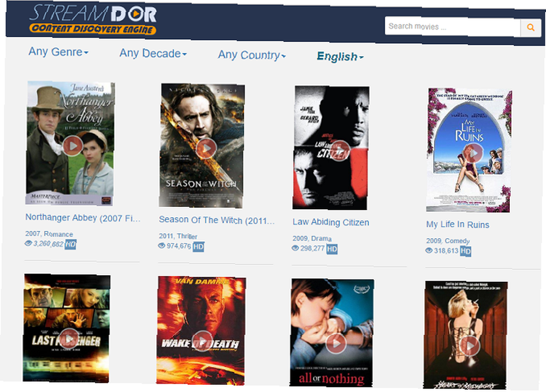
Task: Open the Any Decade dropdown
Action: click(153, 54)
